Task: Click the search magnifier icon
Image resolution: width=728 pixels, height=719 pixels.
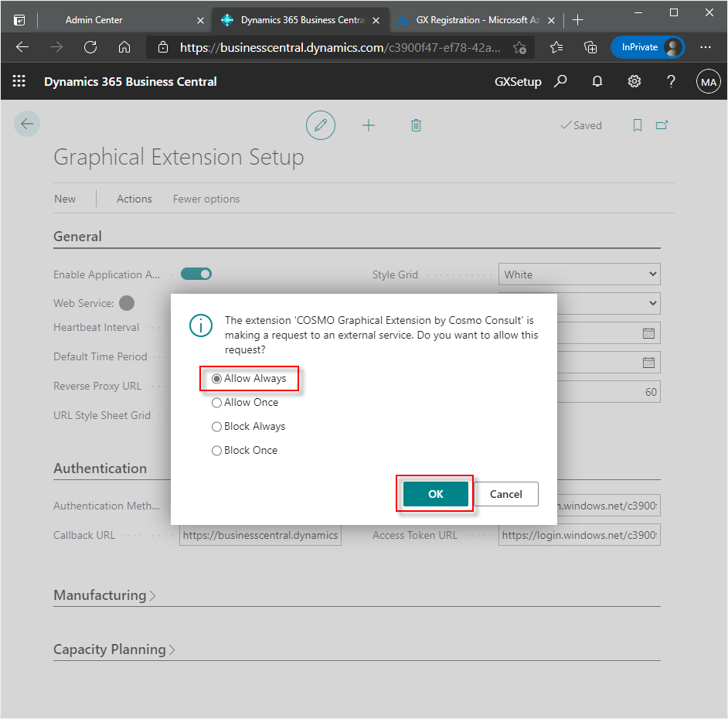Action: click(561, 81)
